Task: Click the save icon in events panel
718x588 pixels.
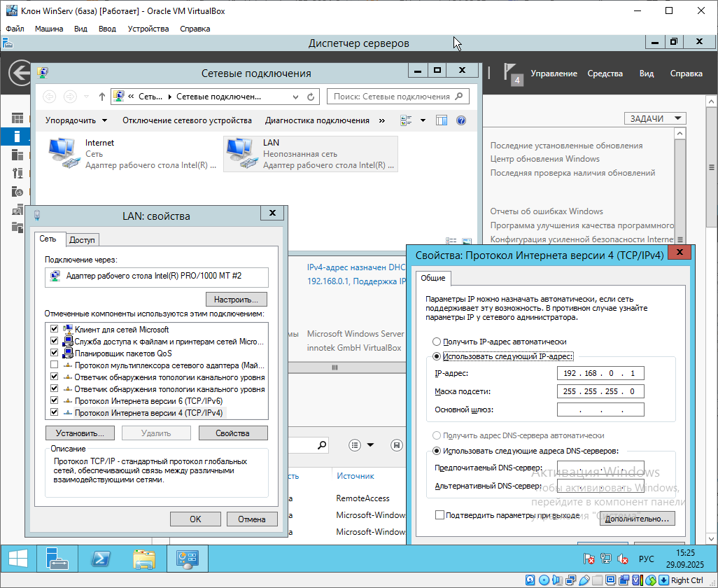Action: point(397,445)
